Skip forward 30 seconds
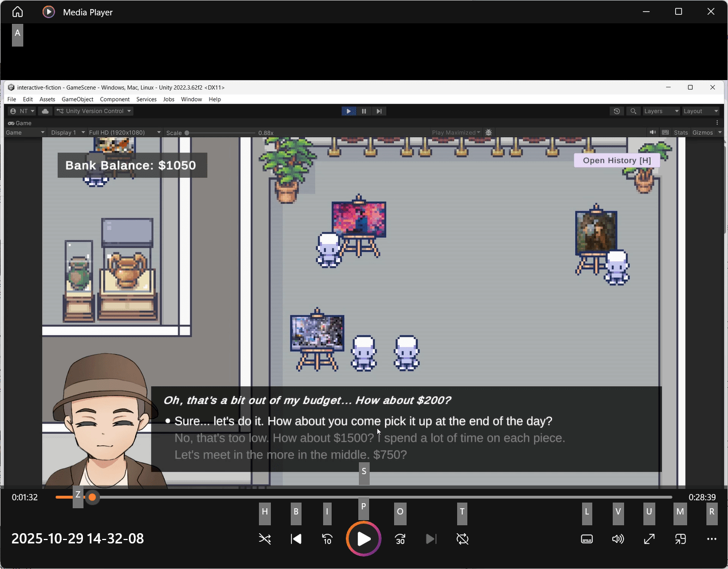Screen dimensions: 728x569 click(400, 539)
